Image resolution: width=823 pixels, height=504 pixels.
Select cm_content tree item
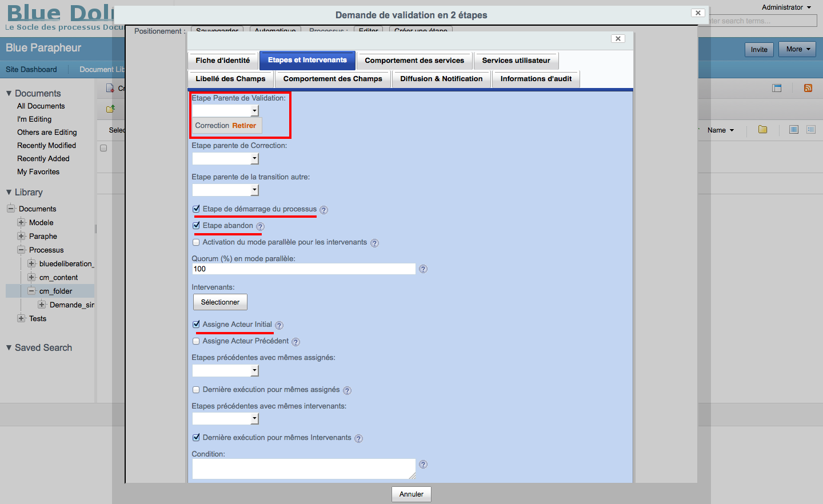58,277
